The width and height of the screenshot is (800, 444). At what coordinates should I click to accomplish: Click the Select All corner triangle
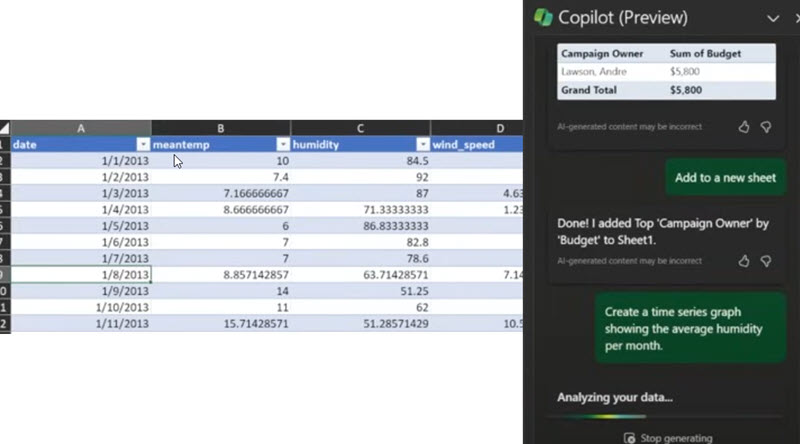[x=5, y=128]
